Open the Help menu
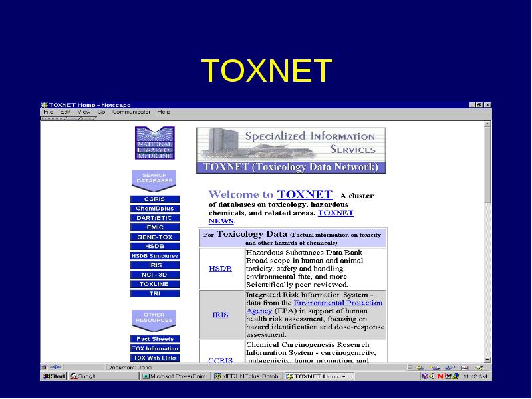 pos(164,112)
